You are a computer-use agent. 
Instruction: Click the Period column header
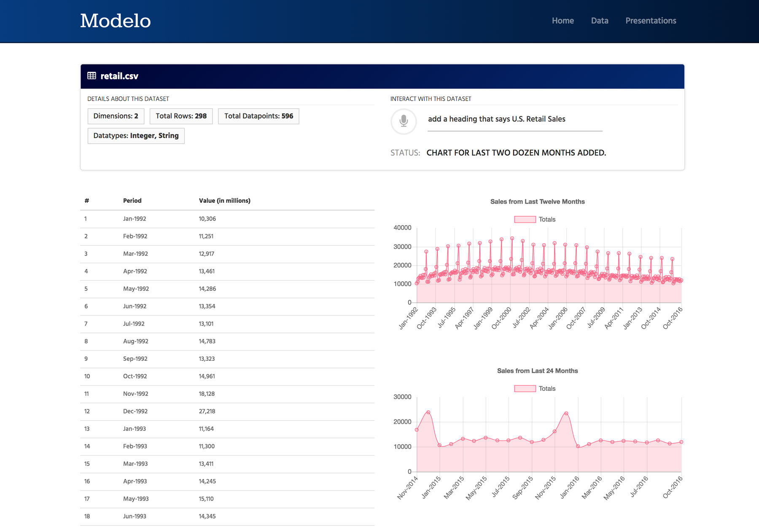(x=132, y=201)
